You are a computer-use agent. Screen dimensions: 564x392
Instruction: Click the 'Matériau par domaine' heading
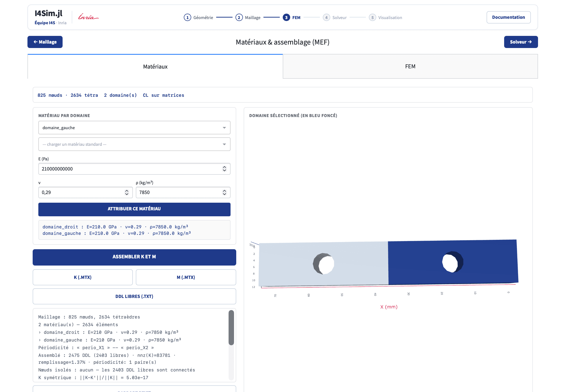pos(64,116)
